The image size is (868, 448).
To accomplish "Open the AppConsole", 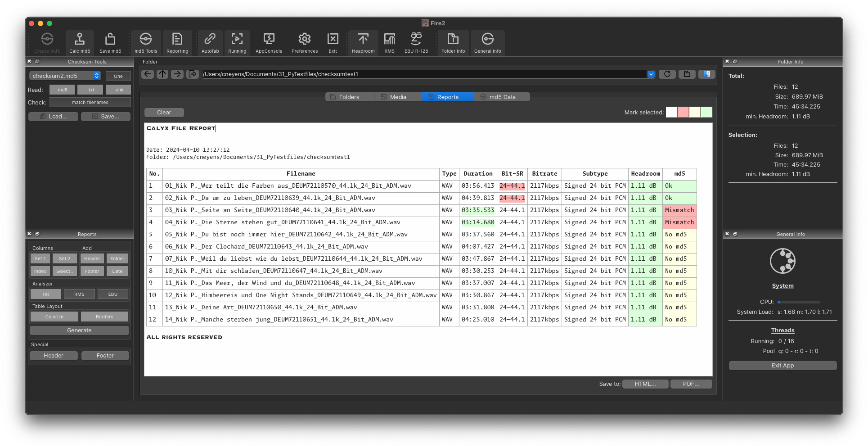I will tap(268, 43).
